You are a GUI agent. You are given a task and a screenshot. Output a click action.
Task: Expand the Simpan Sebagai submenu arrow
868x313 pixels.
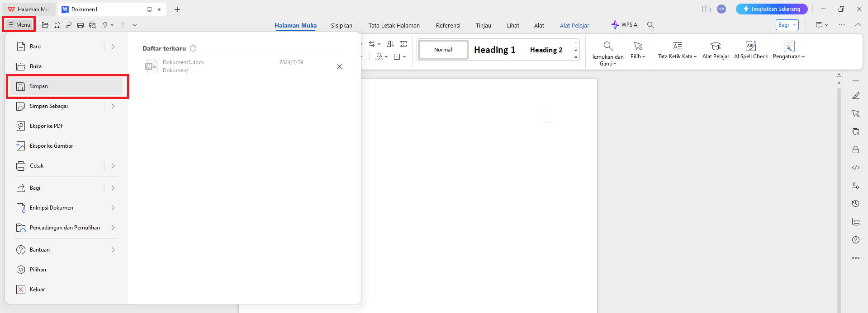[113, 106]
